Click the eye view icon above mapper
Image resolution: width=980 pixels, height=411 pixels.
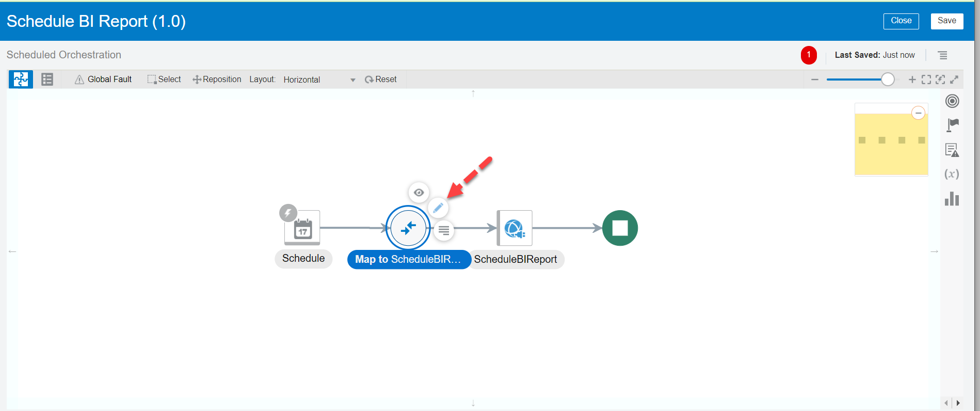pyautogui.click(x=419, y=193)
